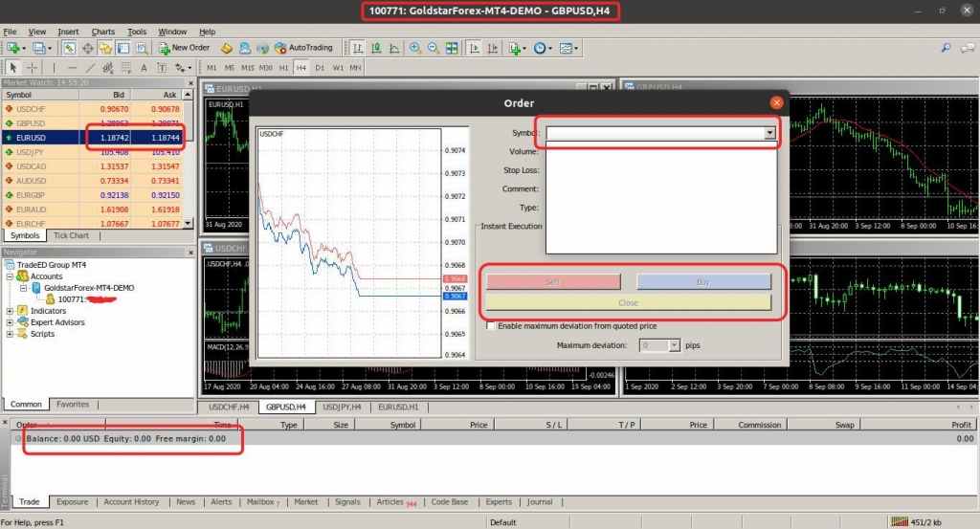
Task: Toggle chart auto scroll icon
Action: click(x=475, y=48)
